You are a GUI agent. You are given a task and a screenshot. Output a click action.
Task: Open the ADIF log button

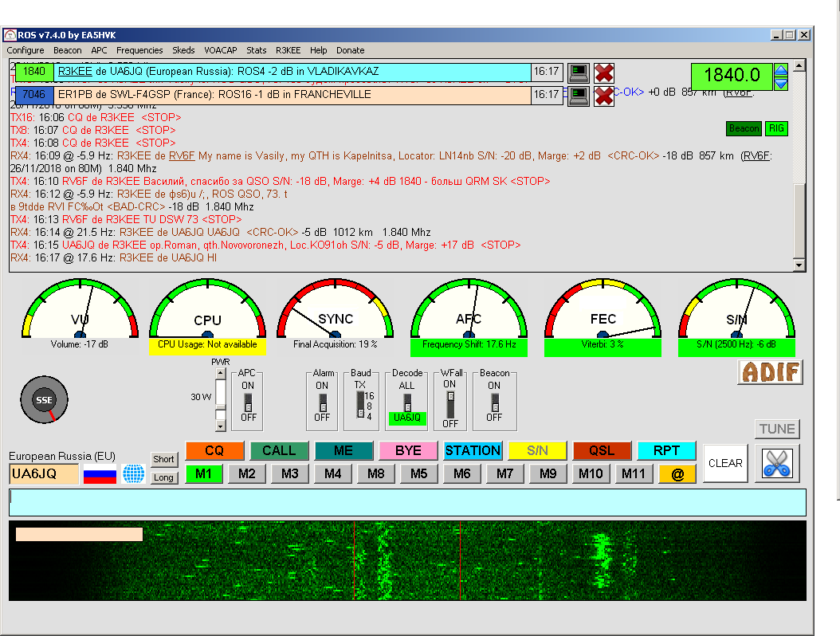point(770,371)
